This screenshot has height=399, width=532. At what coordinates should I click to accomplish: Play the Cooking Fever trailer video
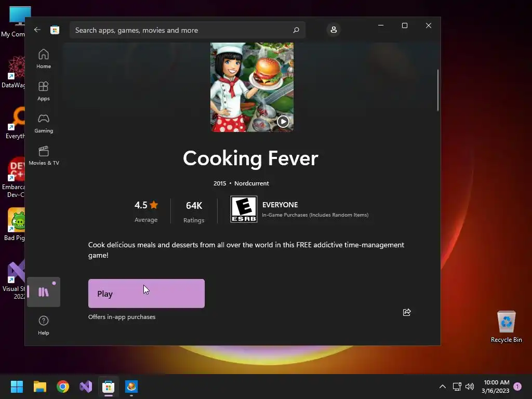coord(283,122)
